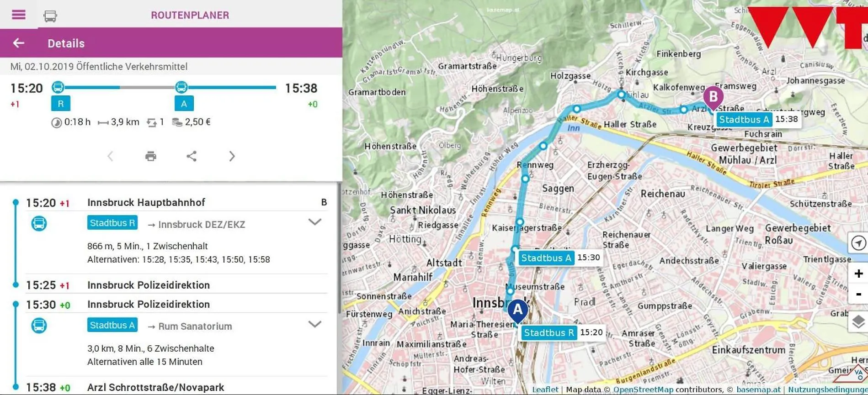This screenshot has width=868, height=395.
Task: Click bus icon beside Stadtbus A leg
Action: [39, 326]
